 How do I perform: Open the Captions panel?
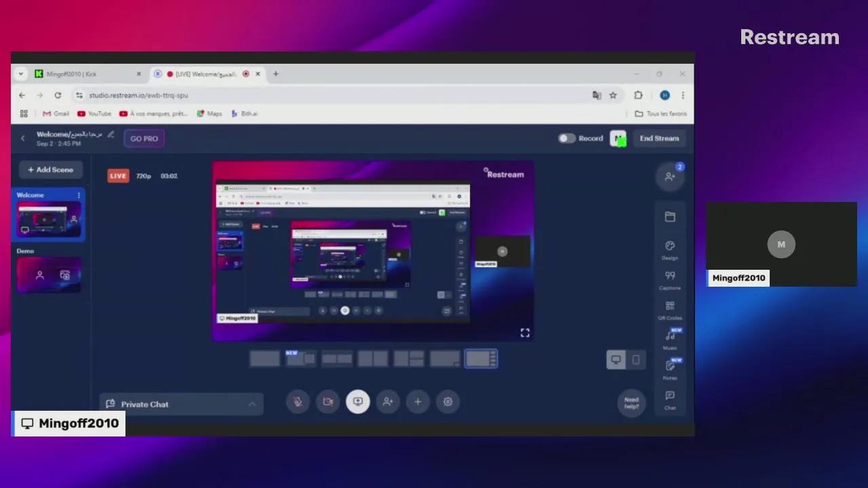coord(670,280)
